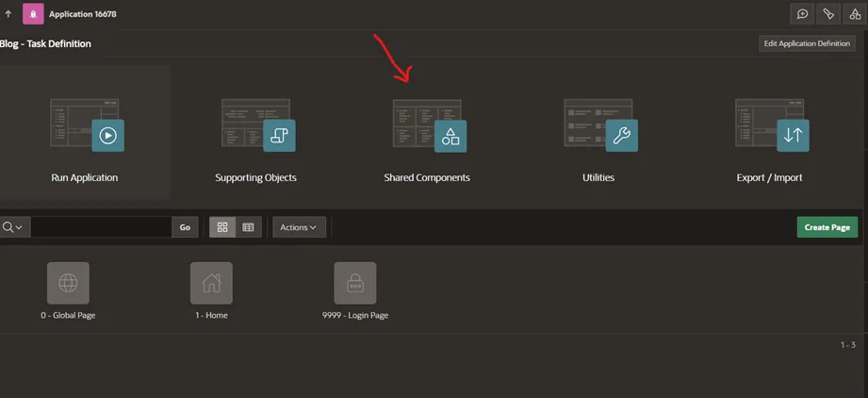Open the Actions dropdown menu
This screenshot has height=398, width=868.
[299, 227]
